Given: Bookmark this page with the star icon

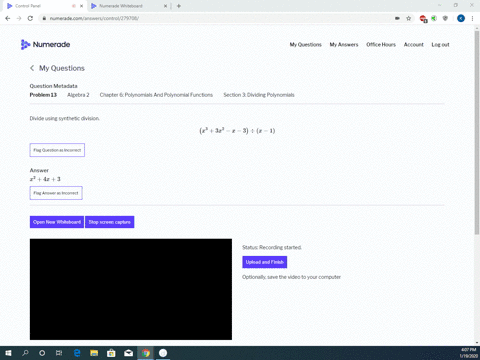Looking at the screenshot, I should coord(408,18).
